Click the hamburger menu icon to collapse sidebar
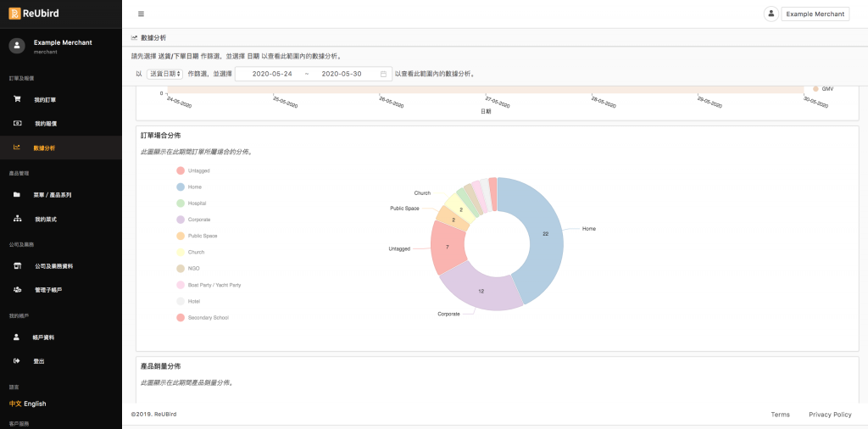This screenshot has height=429, width=868. (x=141, y=14)
